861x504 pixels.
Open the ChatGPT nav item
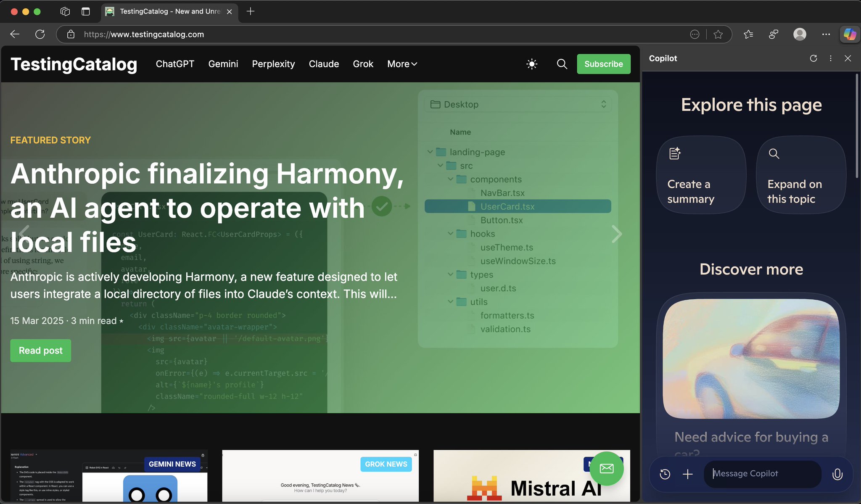click(175, 64)
